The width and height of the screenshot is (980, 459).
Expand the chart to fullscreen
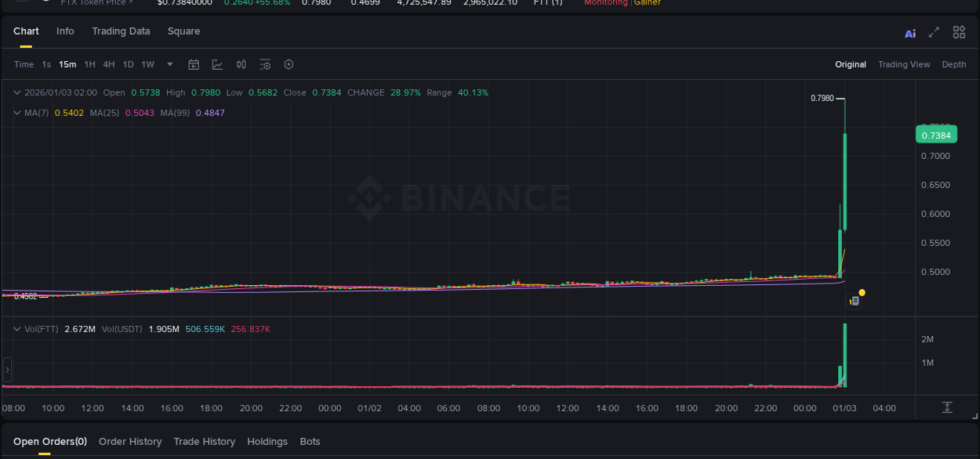[935, 32]
